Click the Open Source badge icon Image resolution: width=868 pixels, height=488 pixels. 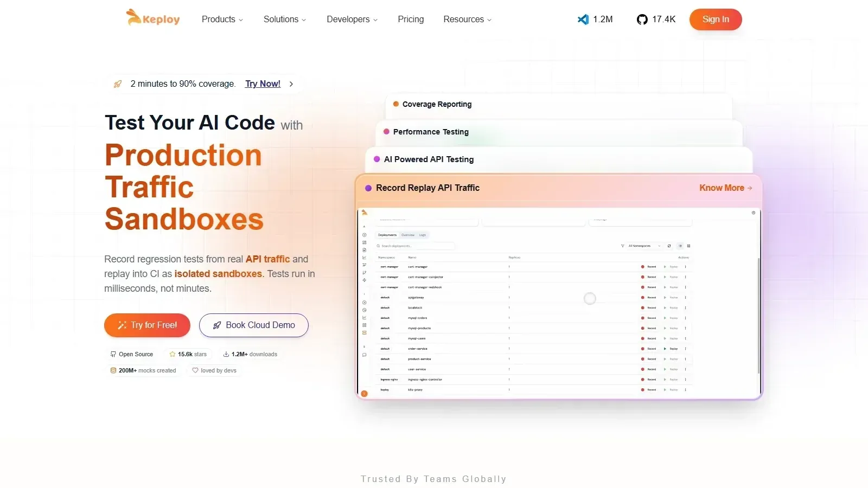(113, 354)
